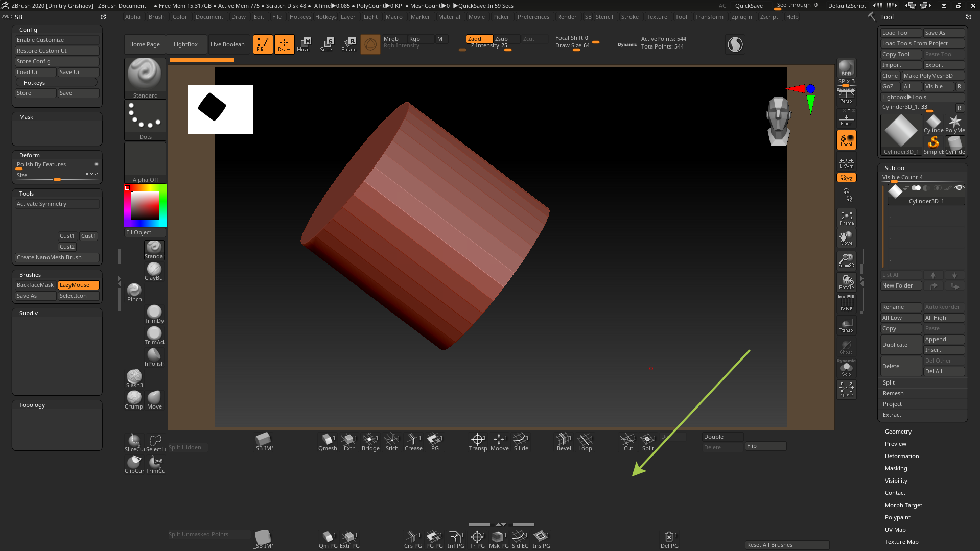Image resolution: width=980 pixels, height=551 pixels.
Task: Expand the Masking section
Action: [896, 468]
